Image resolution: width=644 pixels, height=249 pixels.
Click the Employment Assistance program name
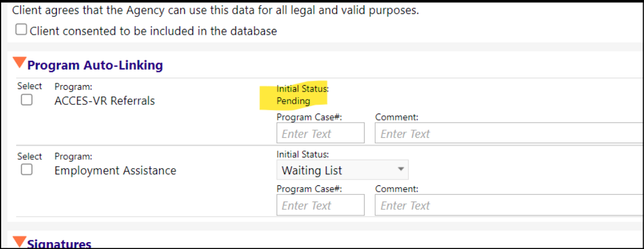click(115, 170)
